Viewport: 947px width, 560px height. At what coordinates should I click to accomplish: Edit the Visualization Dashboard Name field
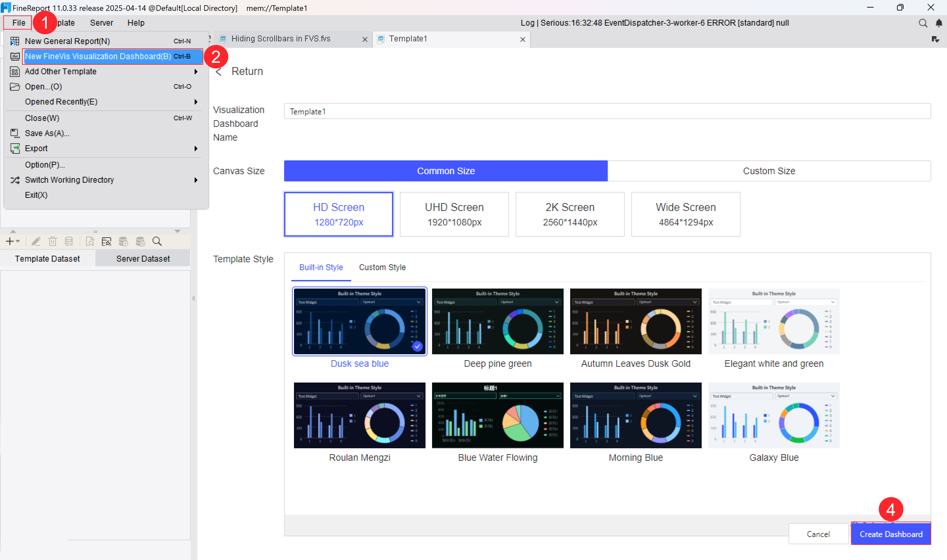[x=607, y=111]
